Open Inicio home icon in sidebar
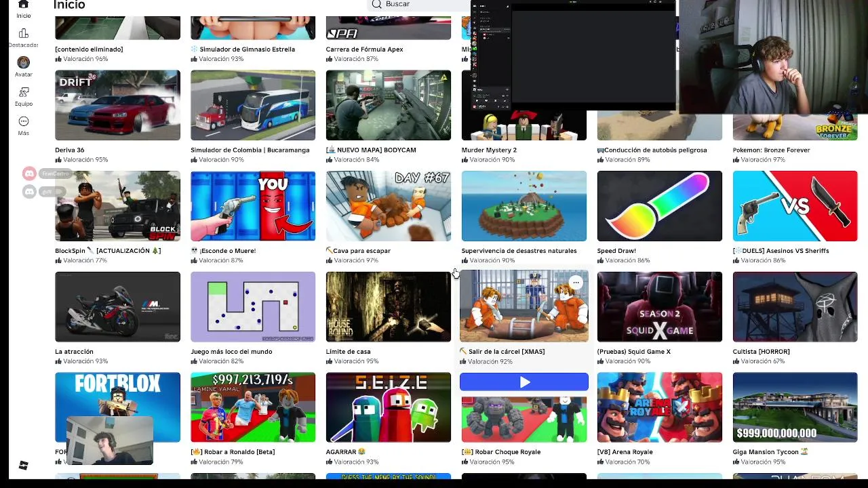 (x=23, y=5)
